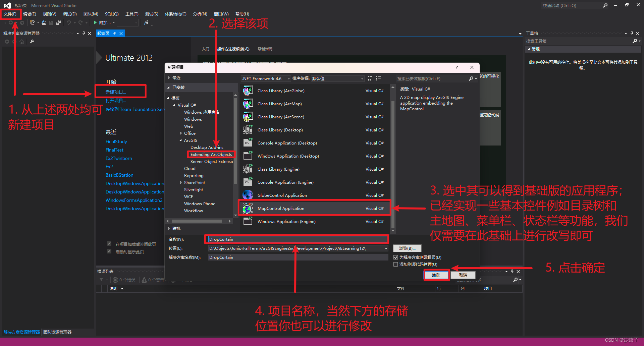
Task: Click the dialog help question mark
Action: 457,67
